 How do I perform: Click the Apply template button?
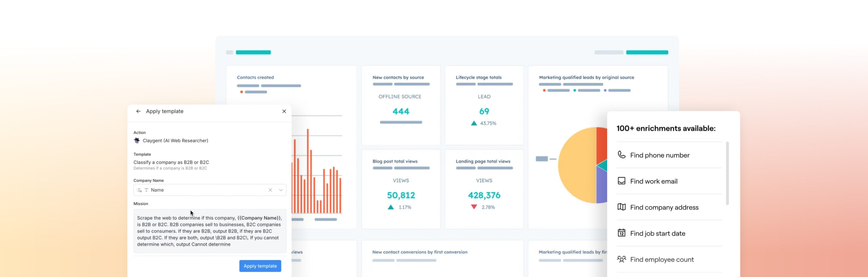tap(260, 266)
